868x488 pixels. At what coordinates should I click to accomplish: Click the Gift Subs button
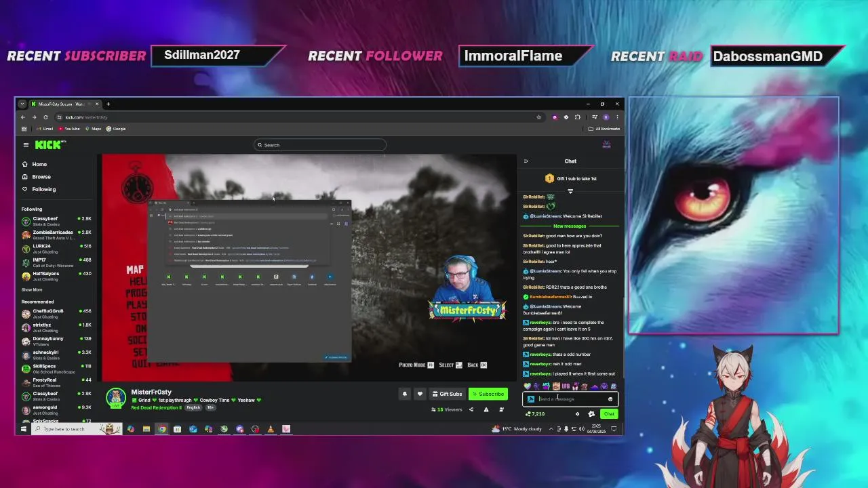click(447, 394)
